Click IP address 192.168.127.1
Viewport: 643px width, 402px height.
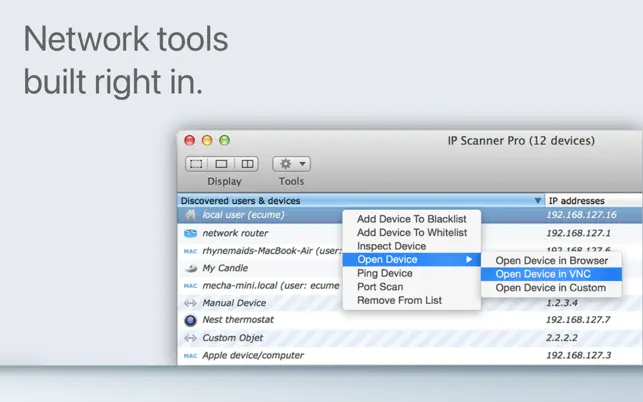(578, 233)
